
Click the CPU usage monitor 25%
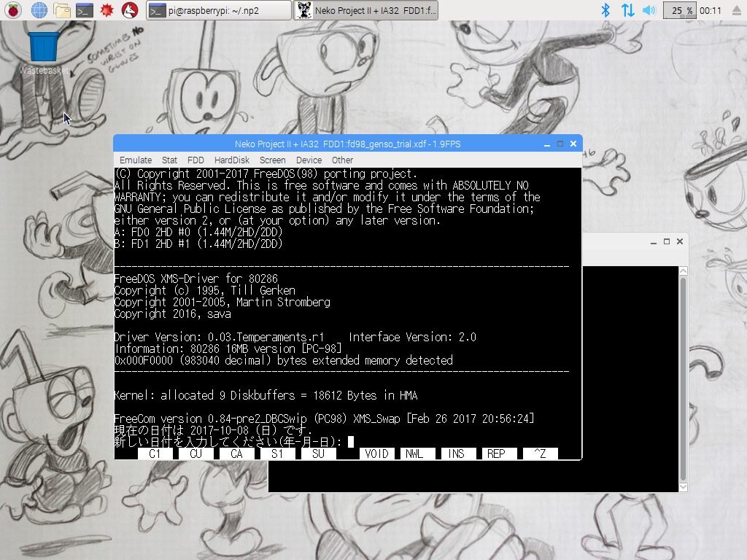[x=680, y=10]
